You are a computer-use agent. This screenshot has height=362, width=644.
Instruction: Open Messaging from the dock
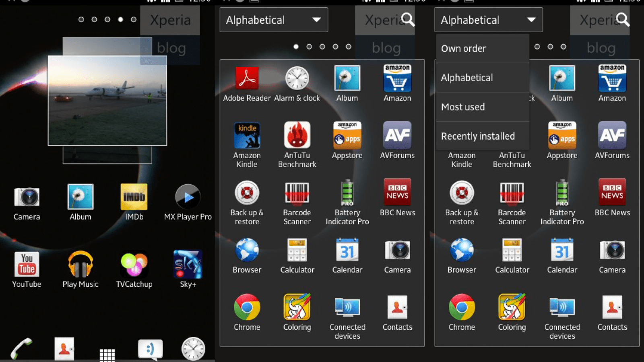(150, 348)
